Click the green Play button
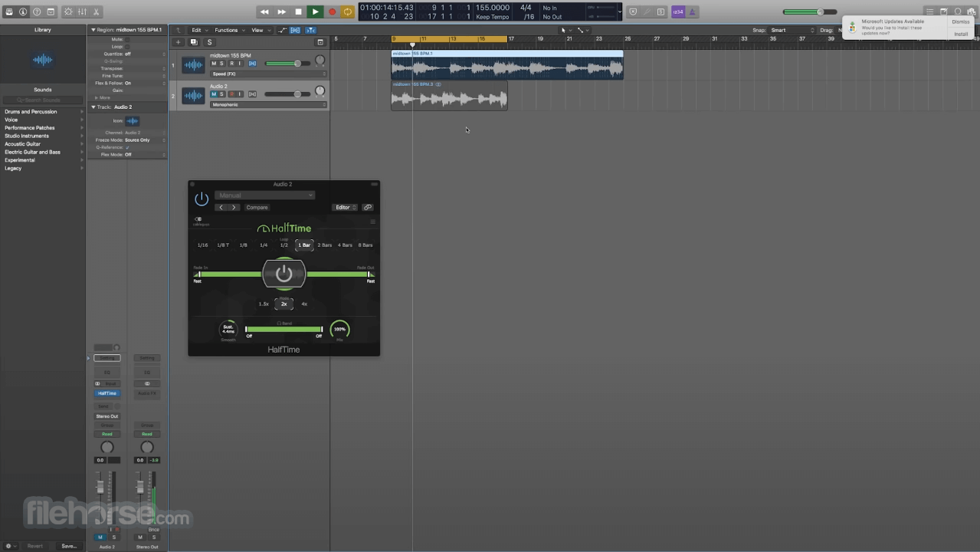This screenshot has height=552, width=980. [x=315, y=11]
